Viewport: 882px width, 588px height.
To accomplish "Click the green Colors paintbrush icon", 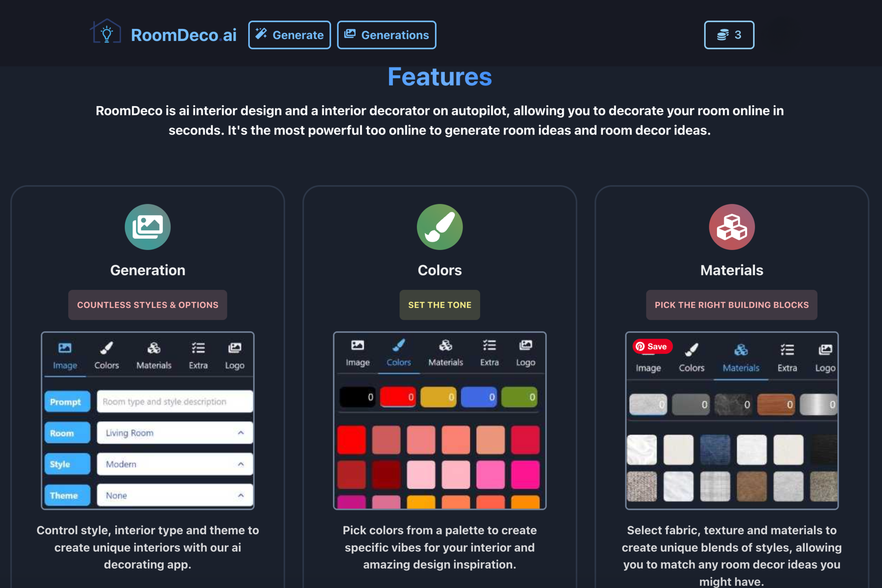I will coord(439,227).
